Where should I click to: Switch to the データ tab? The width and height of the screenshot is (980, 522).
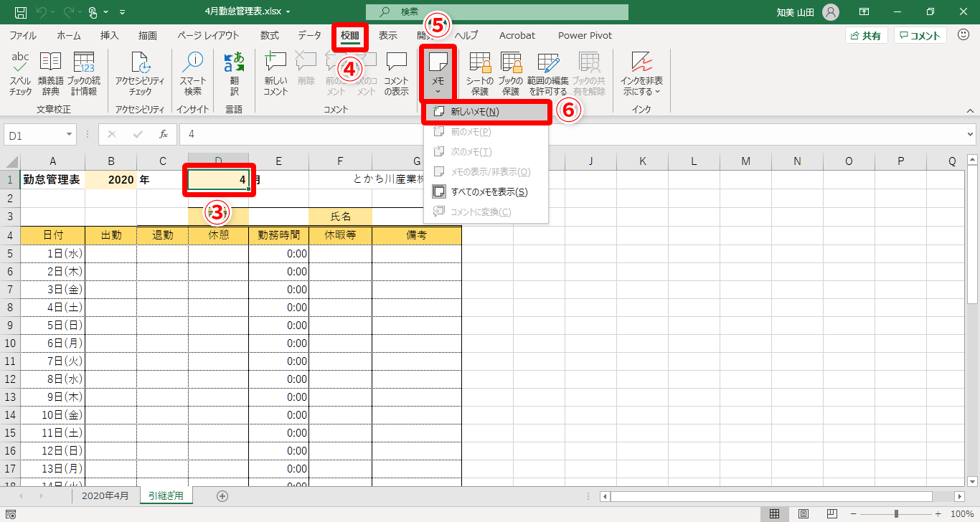310,35
